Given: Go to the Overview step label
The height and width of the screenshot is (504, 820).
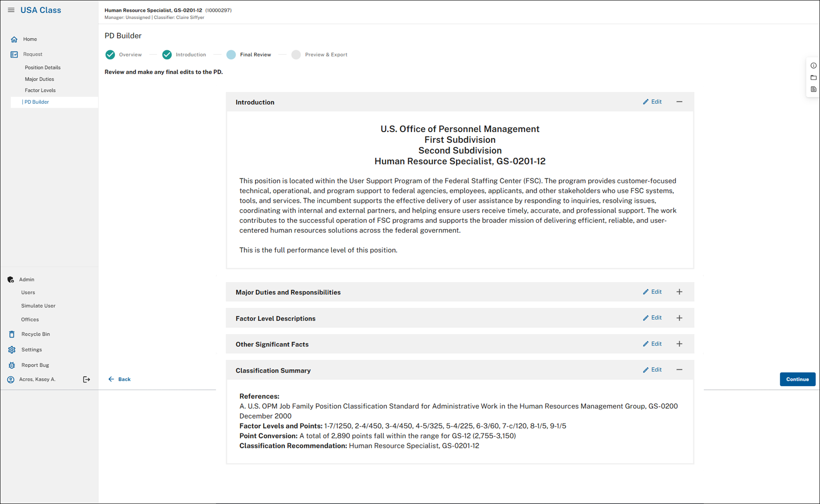Looking at the screenshot, I should 130,55.
